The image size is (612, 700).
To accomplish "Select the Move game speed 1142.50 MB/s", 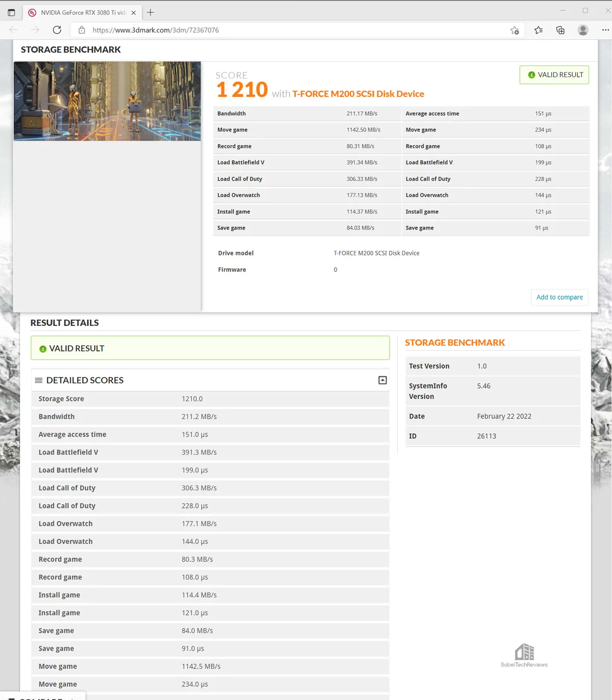I will pyautogui.click(x=364, y=130).
